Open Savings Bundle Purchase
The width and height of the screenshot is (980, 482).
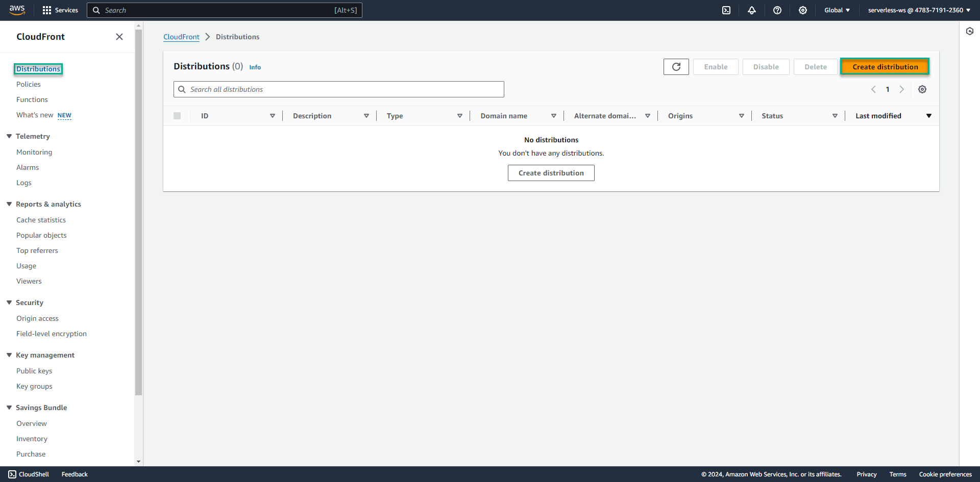click(x=31, y=454)
